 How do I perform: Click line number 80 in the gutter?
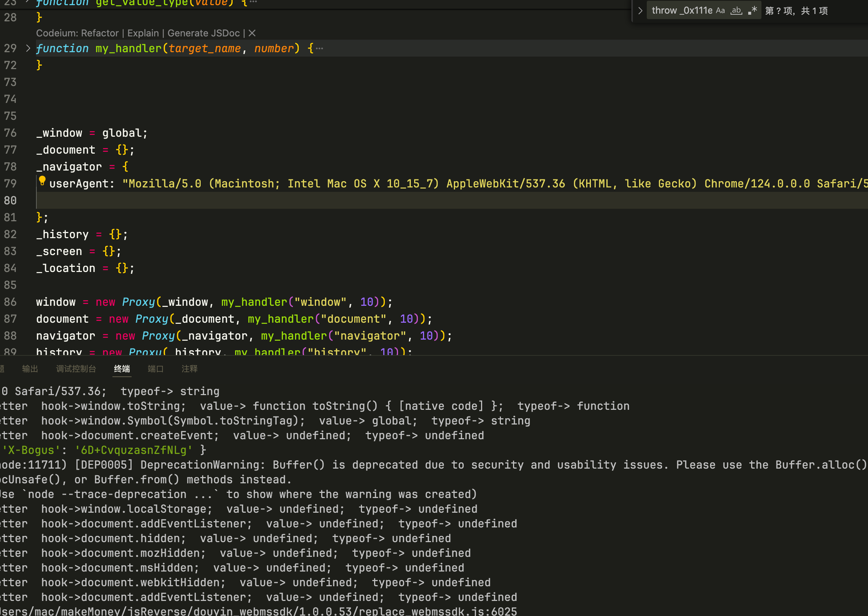(x=10, y=200)
